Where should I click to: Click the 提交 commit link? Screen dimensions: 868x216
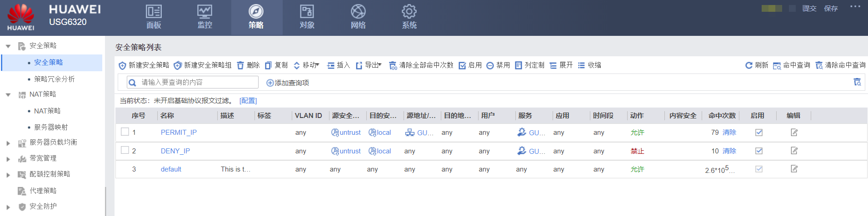click(809, 9)
